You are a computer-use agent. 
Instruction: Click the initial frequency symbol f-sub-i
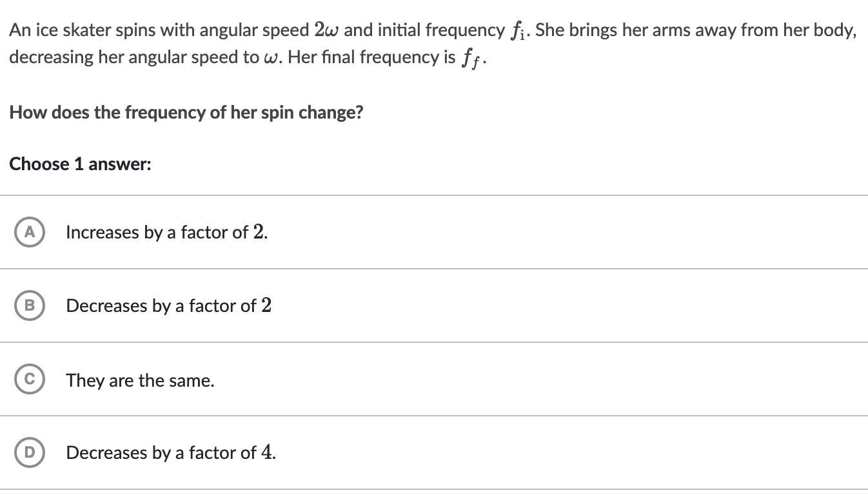519,31
